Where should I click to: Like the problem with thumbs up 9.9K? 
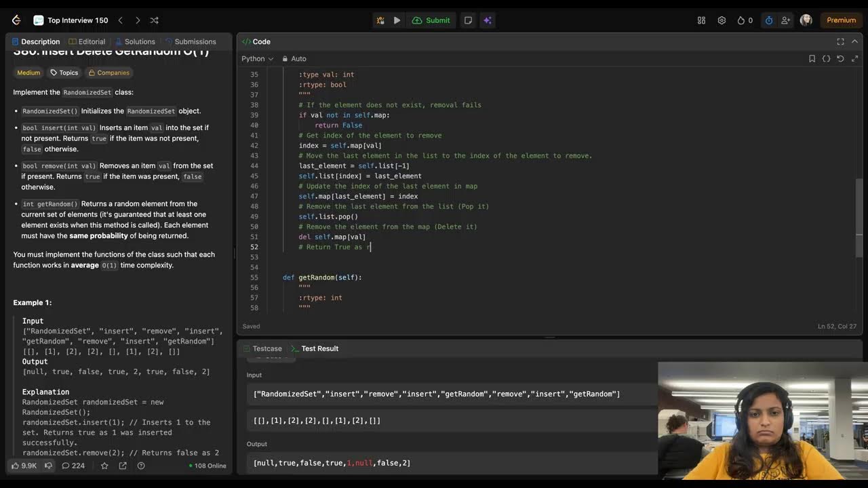[x=24, y=466]
